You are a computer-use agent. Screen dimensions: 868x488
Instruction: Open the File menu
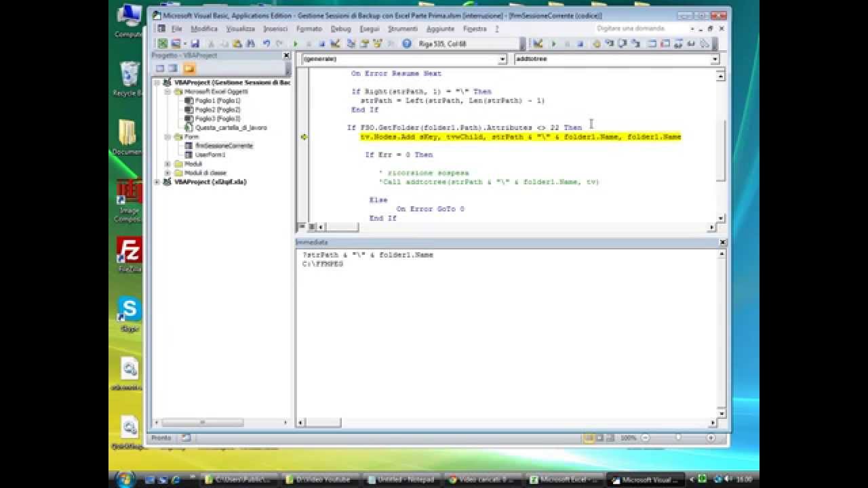[x=176, y=28]
